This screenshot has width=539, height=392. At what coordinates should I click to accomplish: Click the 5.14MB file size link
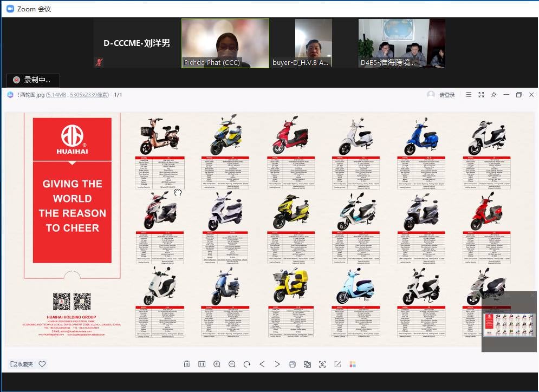[57, 95]
